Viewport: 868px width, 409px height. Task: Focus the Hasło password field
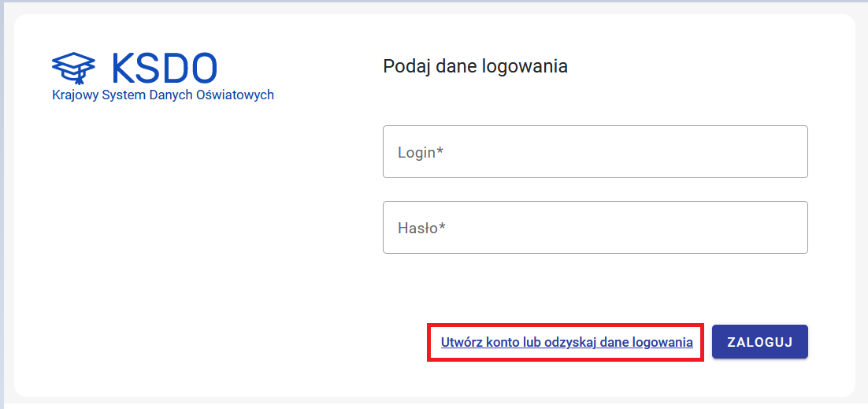[595, 228]
